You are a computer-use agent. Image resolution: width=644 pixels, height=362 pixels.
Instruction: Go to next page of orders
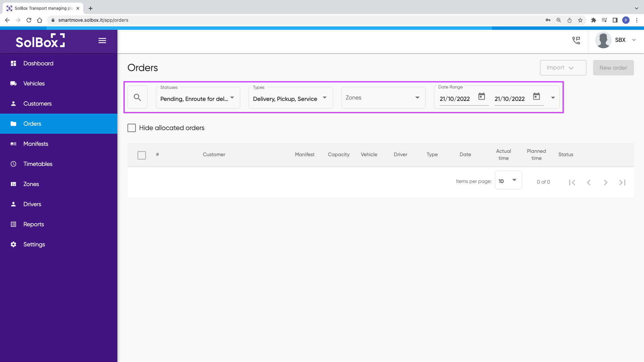pyautogui.click(x=605, y=182)
